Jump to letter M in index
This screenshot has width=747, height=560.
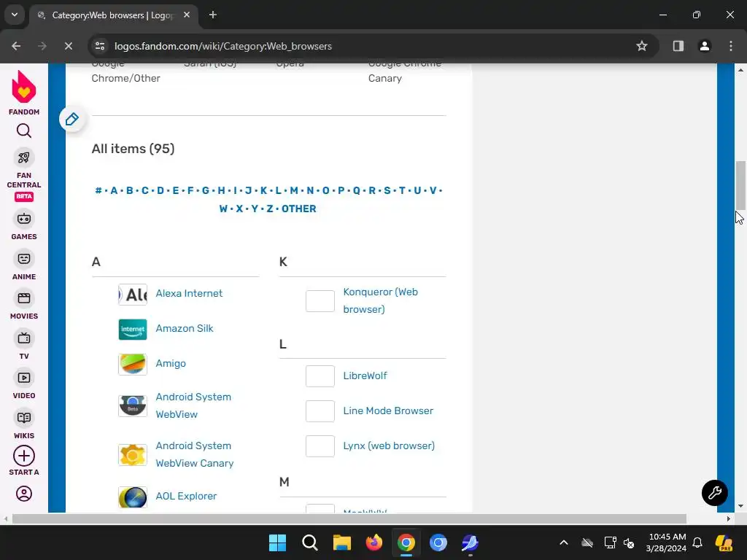[x=294, y=190]
